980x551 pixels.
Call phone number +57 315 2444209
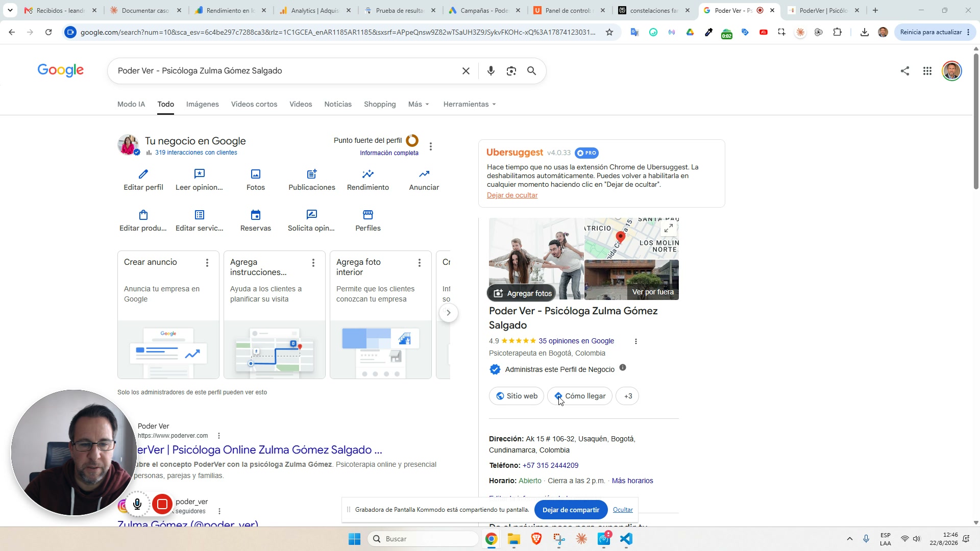[x=550, y=465]
